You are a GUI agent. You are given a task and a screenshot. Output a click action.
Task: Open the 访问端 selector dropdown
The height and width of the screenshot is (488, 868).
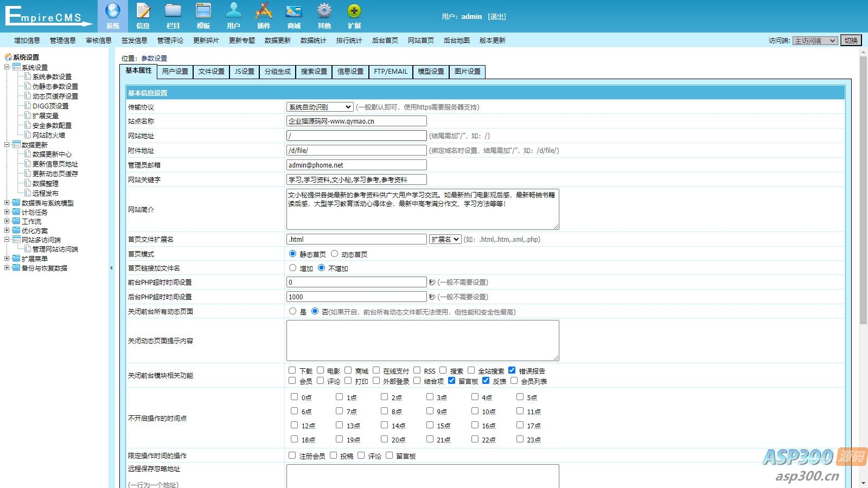[x=815, y=41]
